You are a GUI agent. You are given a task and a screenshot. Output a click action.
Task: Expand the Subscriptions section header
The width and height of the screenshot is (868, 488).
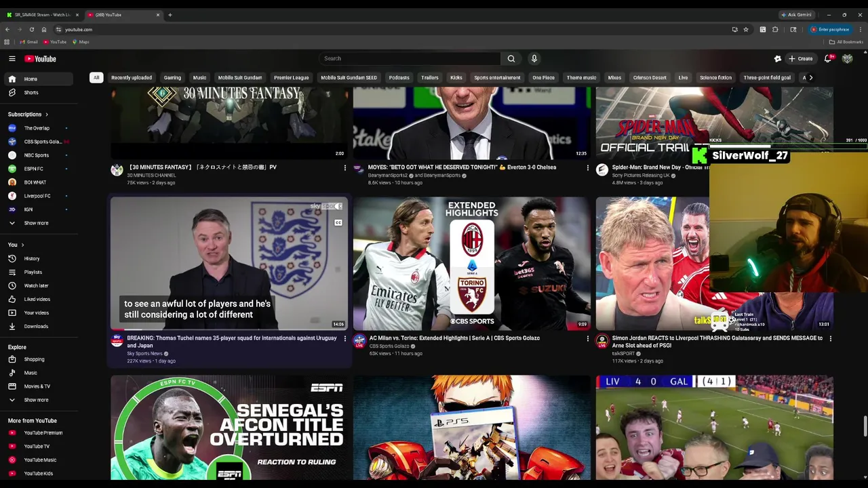coord(28,114)
